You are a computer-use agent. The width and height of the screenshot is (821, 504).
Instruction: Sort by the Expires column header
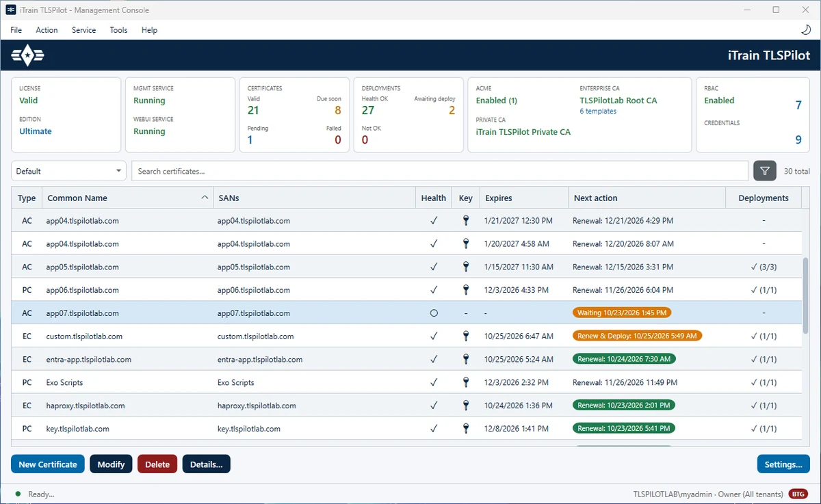pos(523,198)
